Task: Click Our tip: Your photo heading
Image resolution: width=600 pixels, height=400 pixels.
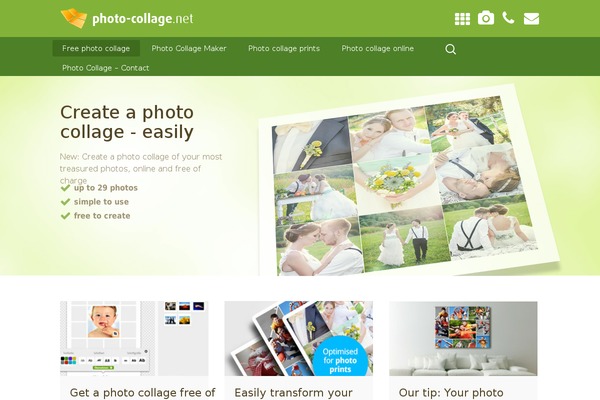Action: [451, 393]
